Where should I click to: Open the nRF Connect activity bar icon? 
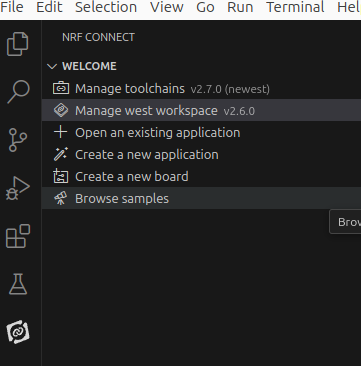[x=18, y=332]
